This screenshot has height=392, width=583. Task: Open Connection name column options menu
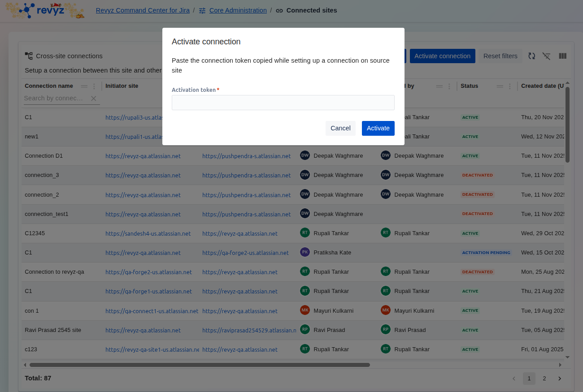[x=94, y=86]
